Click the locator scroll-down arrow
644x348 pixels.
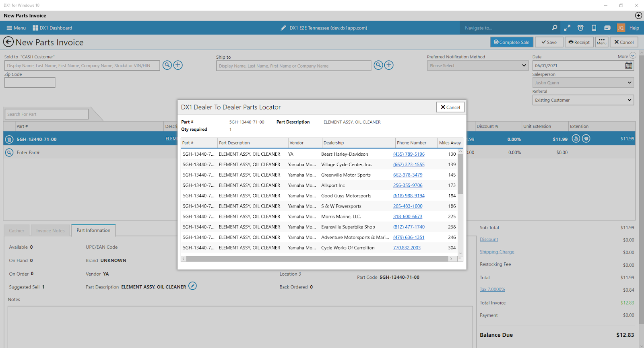tap(460, 253)
